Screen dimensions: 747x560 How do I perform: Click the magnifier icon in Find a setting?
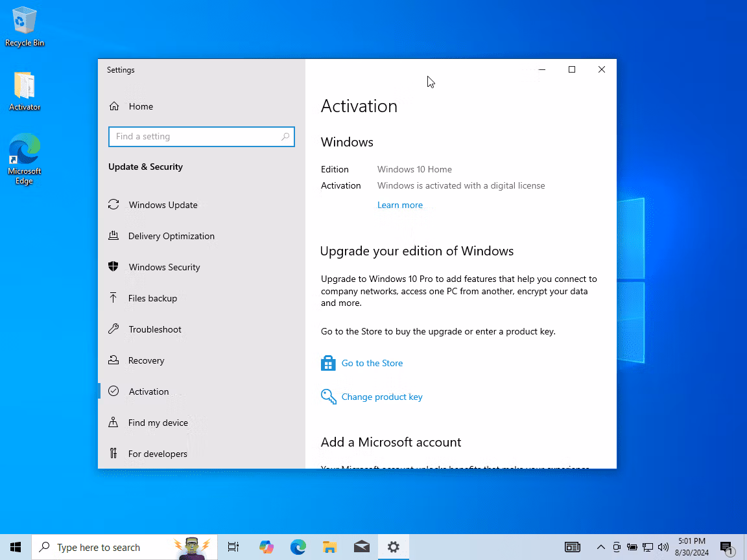(285, 137)
